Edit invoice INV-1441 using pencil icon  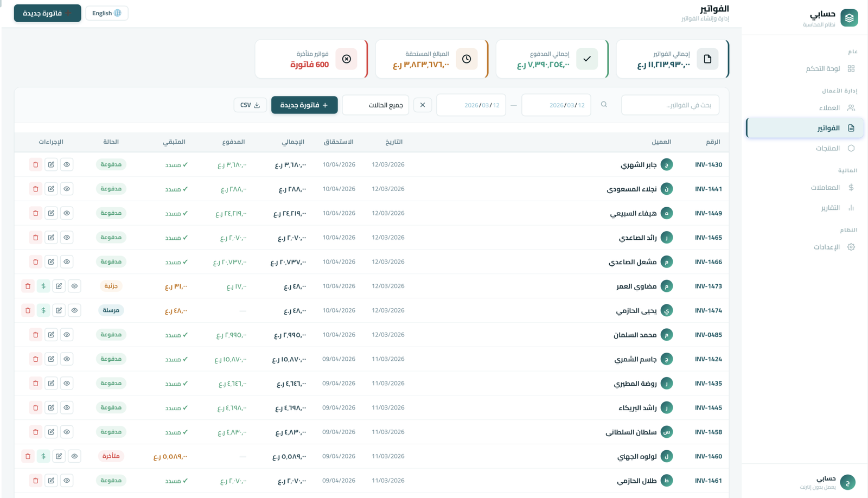[51, 189]
